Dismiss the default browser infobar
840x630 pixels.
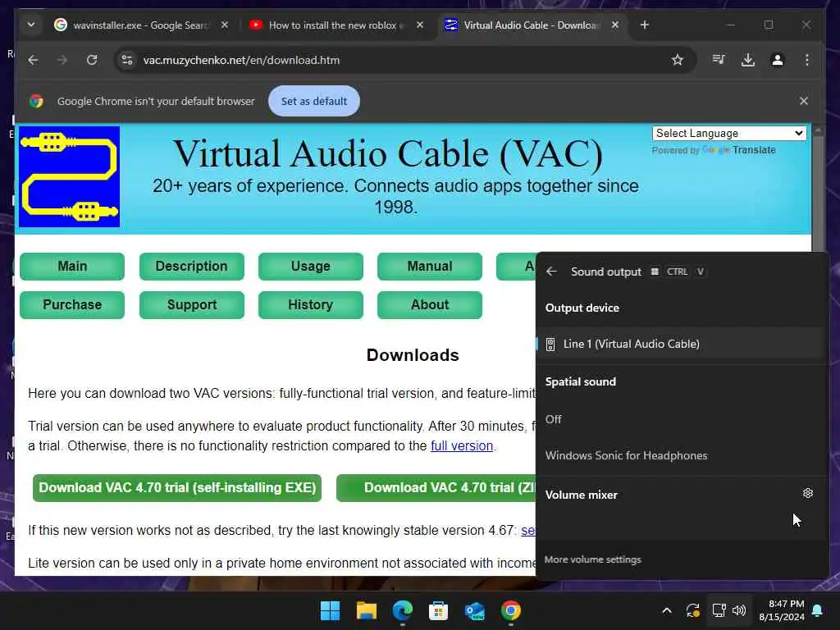[x=804, y=101]
